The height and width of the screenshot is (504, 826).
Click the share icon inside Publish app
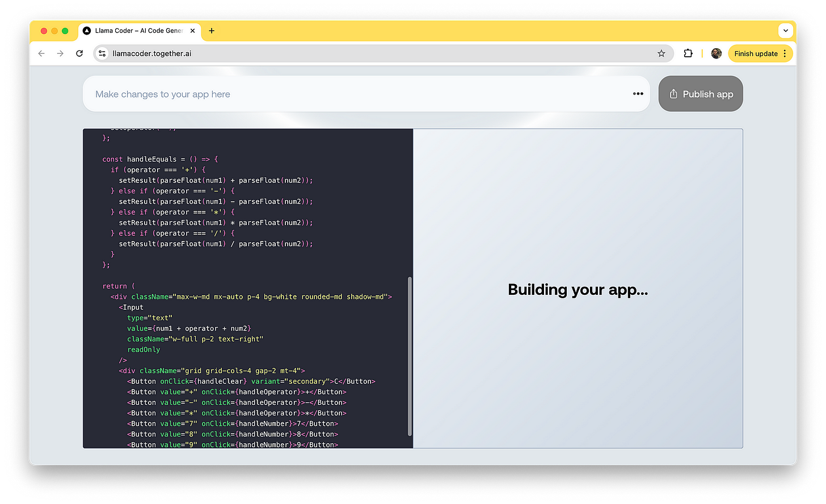pos(674,94)
